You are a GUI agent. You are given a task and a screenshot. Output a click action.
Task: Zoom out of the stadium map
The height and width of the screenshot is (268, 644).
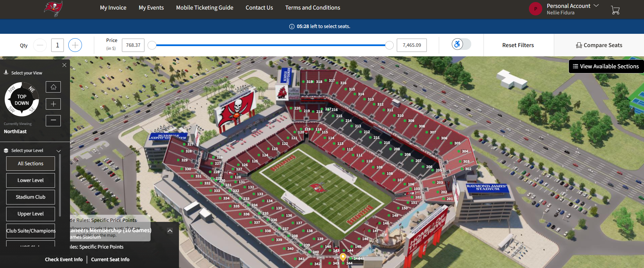53,121
